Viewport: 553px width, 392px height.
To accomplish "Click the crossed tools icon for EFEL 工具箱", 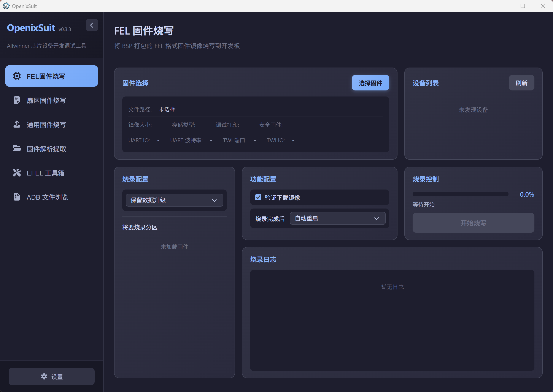I will [x=17, y=173].
